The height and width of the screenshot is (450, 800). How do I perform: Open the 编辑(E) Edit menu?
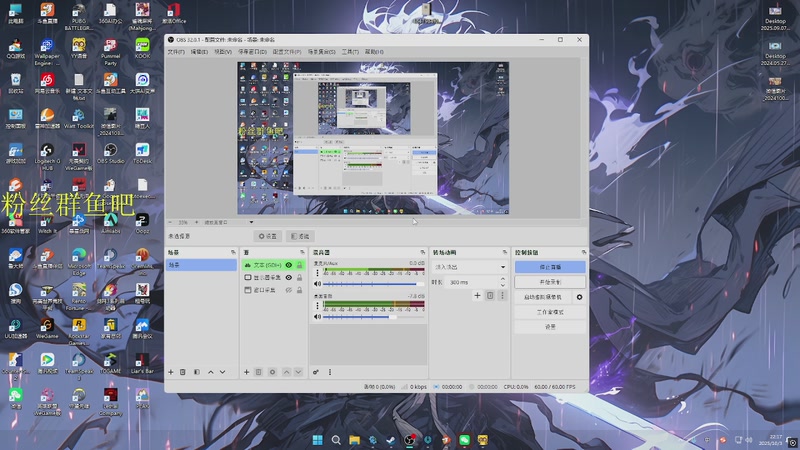(x=199, y=52)
